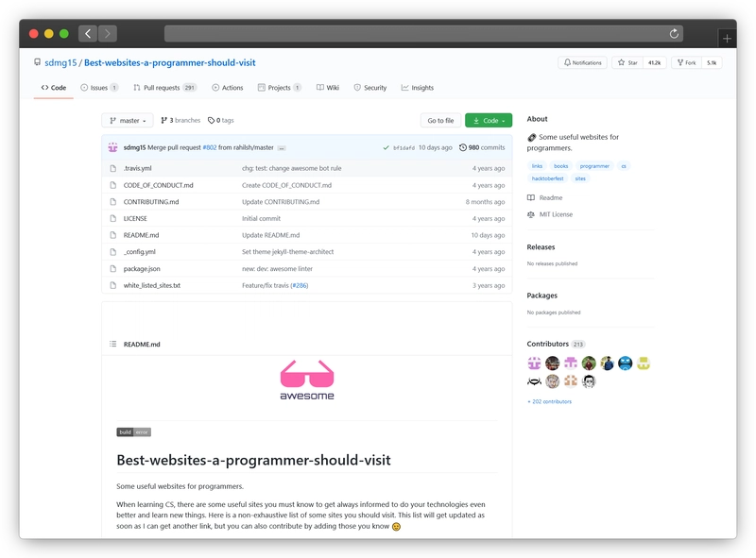756x558 pixels.
Task: Click the programmer topic tag
Action: point(594,166)
